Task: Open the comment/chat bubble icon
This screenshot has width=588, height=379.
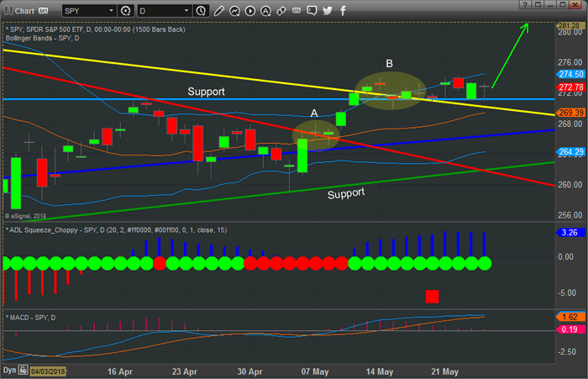Action: tap(312, 11)
